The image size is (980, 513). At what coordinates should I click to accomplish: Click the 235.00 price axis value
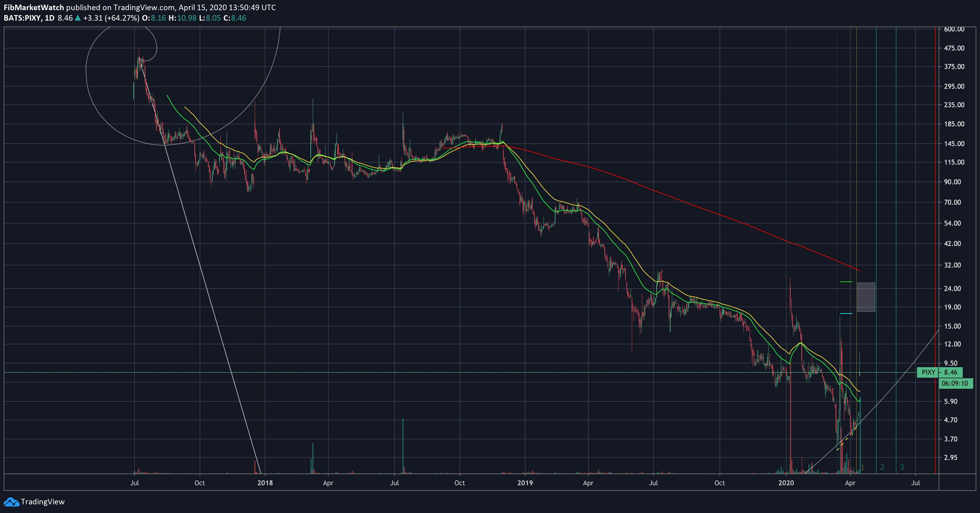coord(954,105)
